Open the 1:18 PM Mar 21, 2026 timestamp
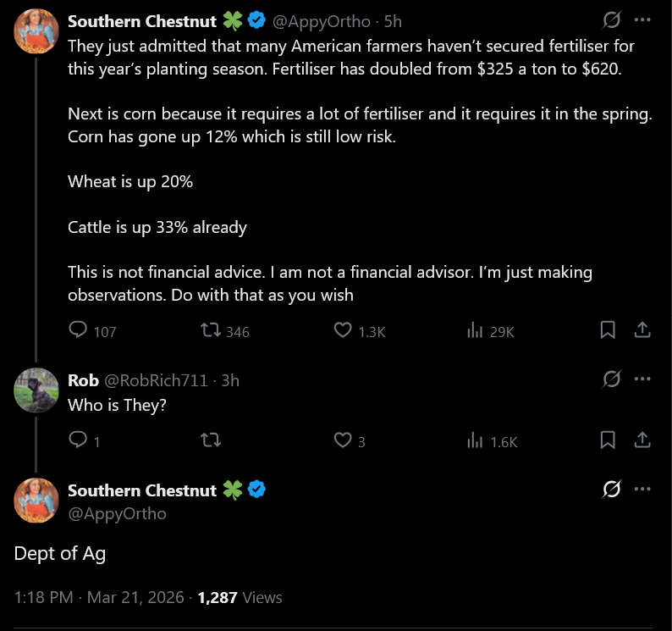672x631 pixels. pyautogui.click(x=99, y=597)
